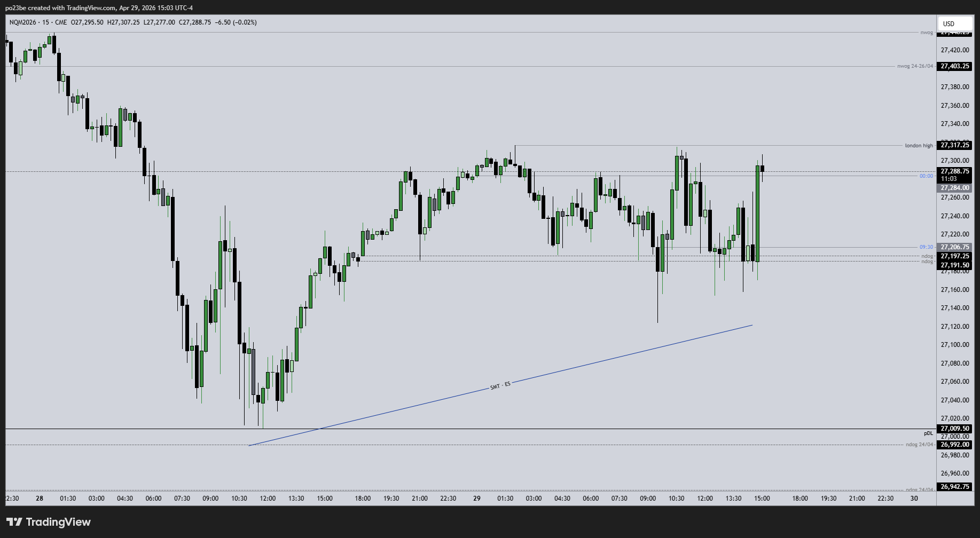Click the 01:30 label right after date 29

coord(505,499)
